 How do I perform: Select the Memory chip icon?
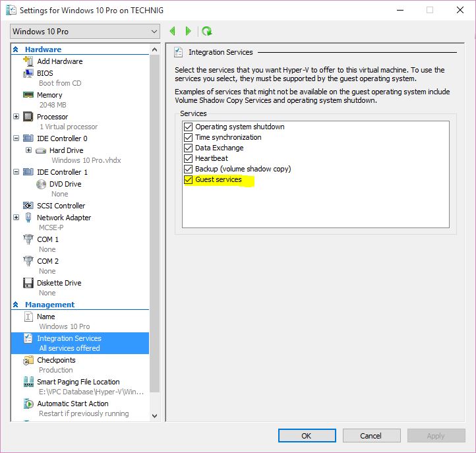[28, 95]
